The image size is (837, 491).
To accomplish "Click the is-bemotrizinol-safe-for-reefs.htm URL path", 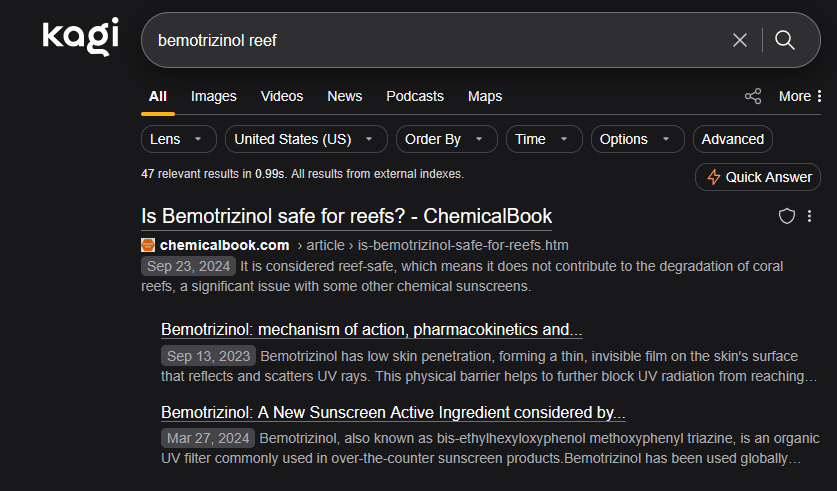I will 463,245.
